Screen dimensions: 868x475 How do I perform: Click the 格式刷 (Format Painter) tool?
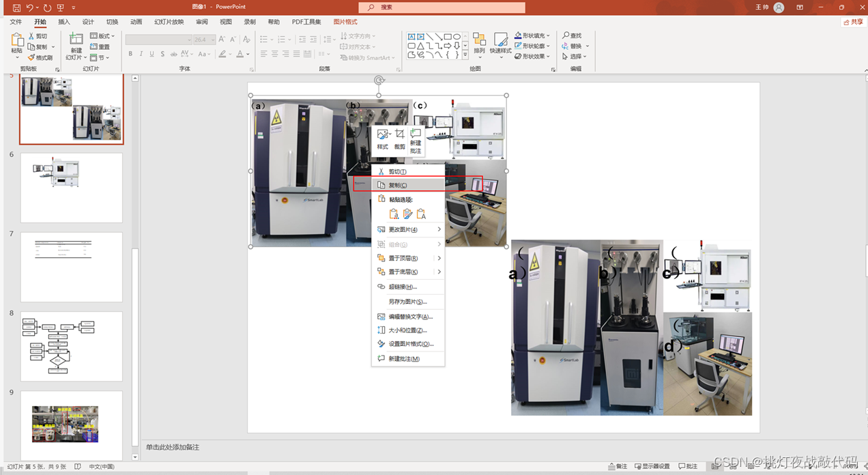pyautogui.click(x=41, y=58)
